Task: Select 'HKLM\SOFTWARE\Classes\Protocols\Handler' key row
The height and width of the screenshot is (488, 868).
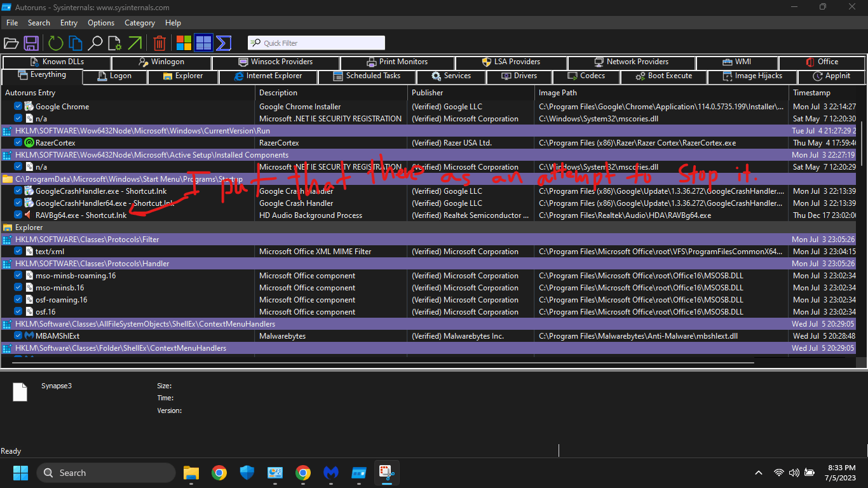Action: pos(429,264)
